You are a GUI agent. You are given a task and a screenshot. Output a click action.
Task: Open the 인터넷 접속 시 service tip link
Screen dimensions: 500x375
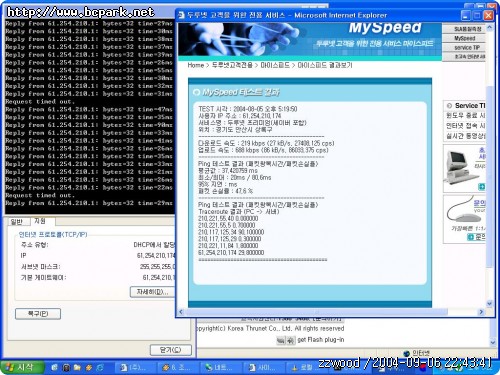tap(466, 126)
